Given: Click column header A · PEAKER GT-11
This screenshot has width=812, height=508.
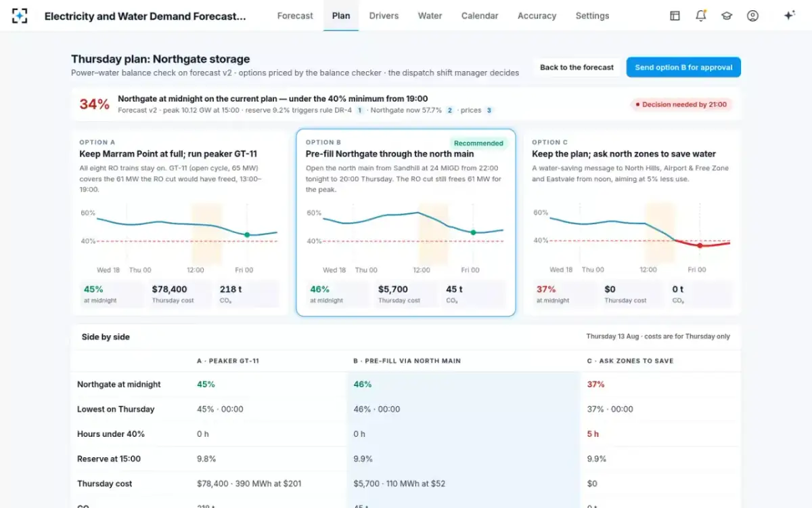Looking at the screenshot, I should [x=228, y=361].
